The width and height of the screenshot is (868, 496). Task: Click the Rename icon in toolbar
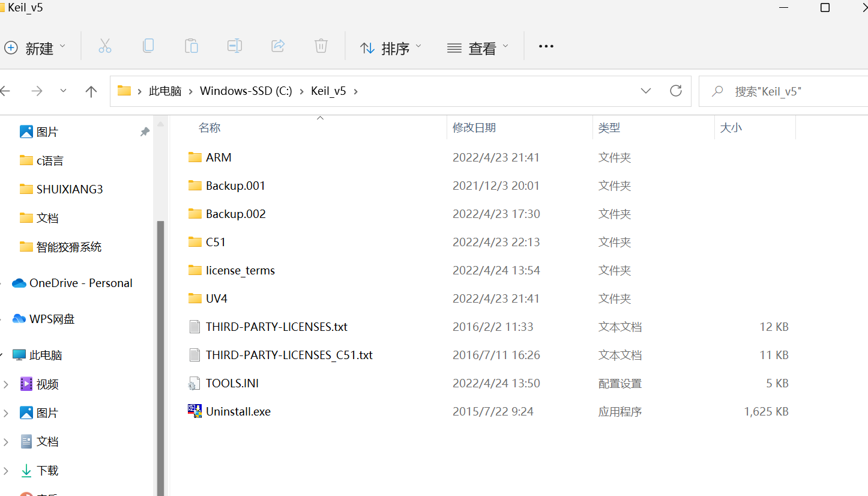tap(234, 46)
